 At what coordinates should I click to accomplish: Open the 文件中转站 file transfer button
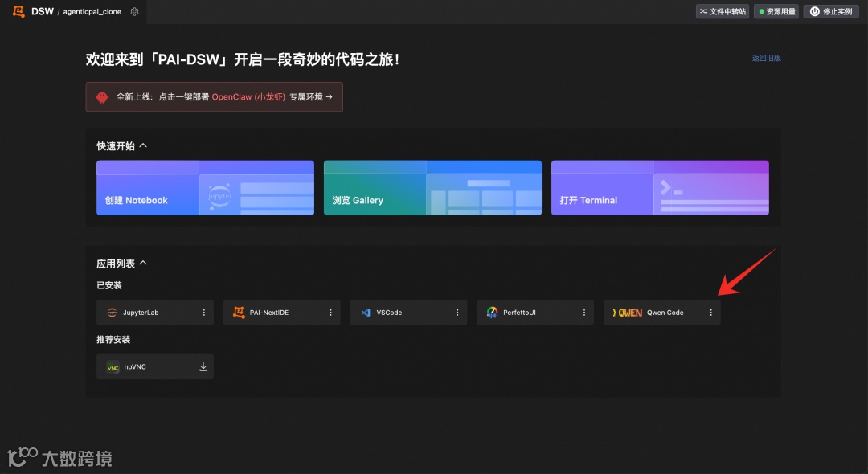tap(723, 11)
